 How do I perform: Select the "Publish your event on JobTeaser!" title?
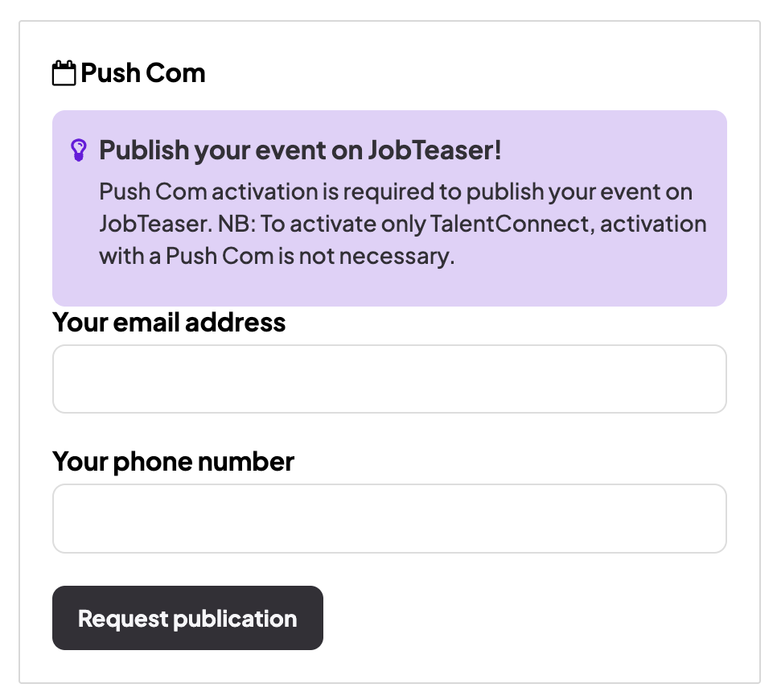pos(300,150)
